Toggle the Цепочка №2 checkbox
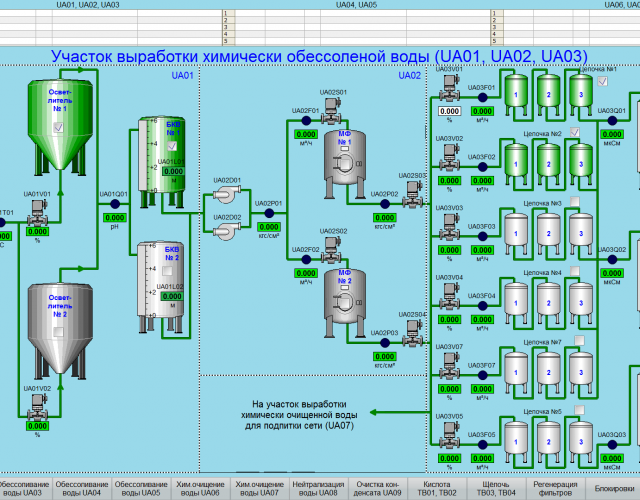Image resolution: width=640 pixels, height=500 pixels. click(574, 133)
